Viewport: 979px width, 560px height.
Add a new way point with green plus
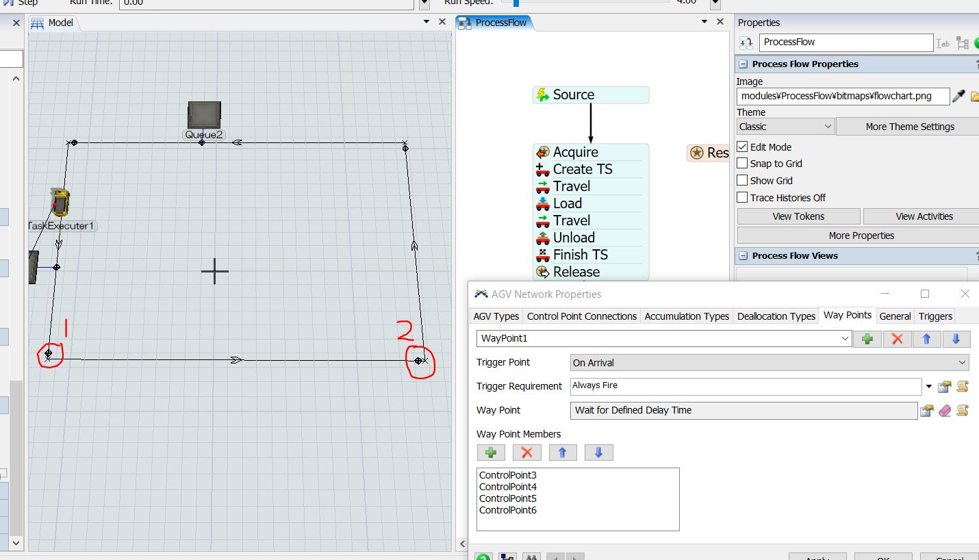(867, 339)
